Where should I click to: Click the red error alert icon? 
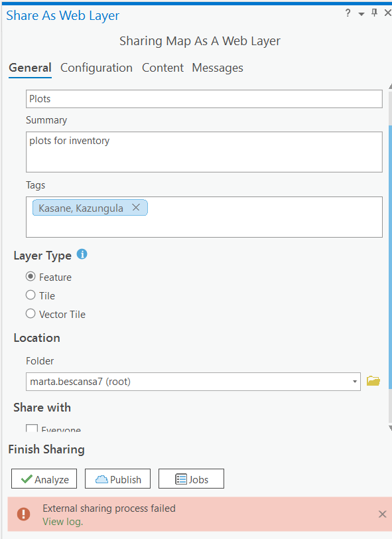tap(23, 514)
